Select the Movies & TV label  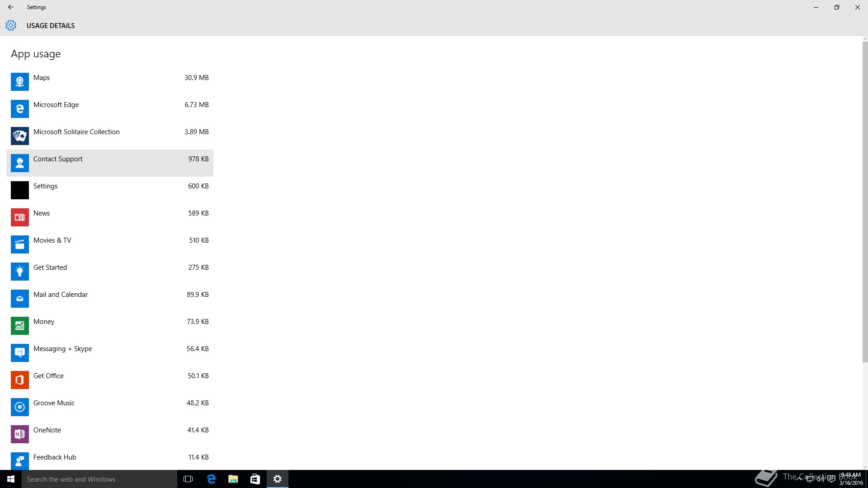[52, 240]
